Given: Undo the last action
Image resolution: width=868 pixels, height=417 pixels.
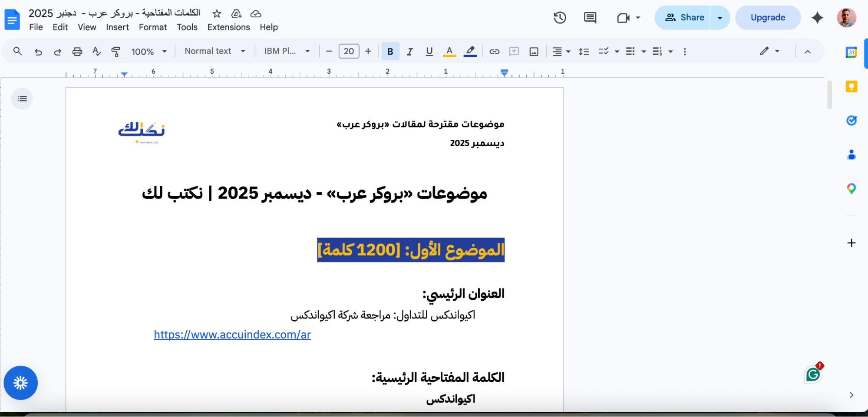Looking at the screenshot, I should [38, 52].
